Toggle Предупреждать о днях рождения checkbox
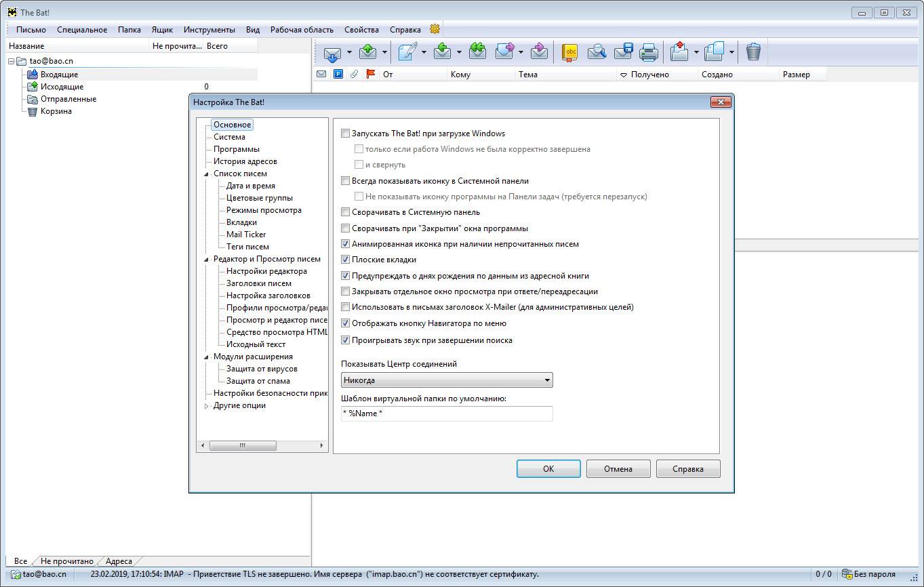Screen dimensions: 924x587 (346, 276)
